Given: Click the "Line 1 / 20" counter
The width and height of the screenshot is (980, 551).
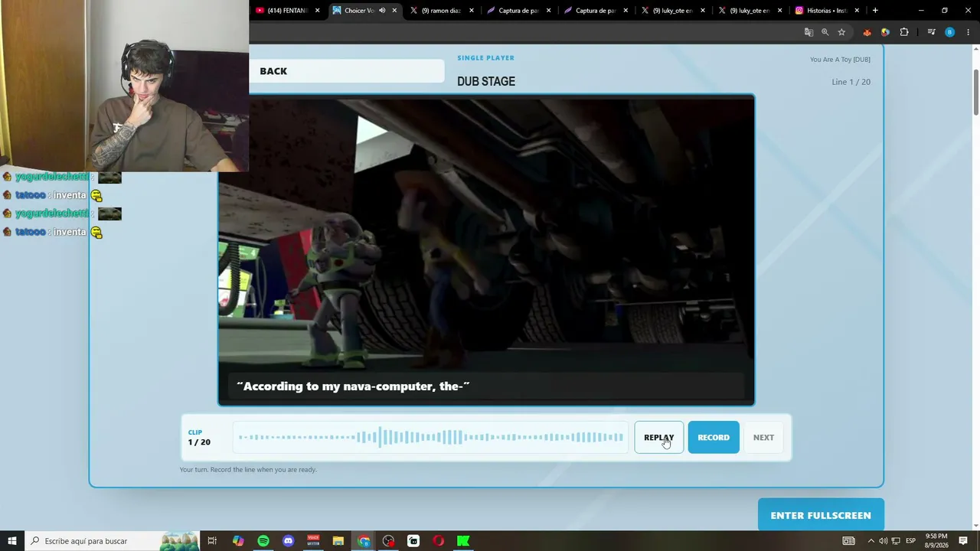Looking at the screenshot, I should click(x=851, y=82).
